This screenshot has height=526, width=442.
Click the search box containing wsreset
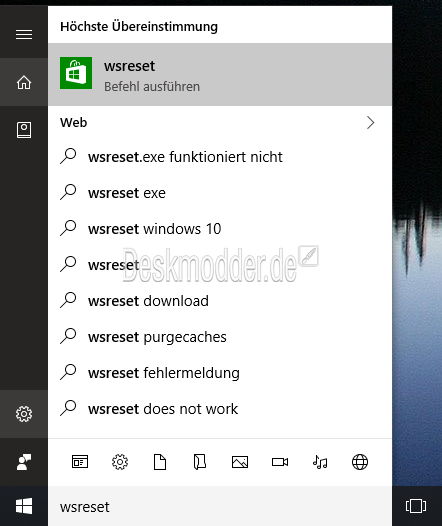pos(220,507)
